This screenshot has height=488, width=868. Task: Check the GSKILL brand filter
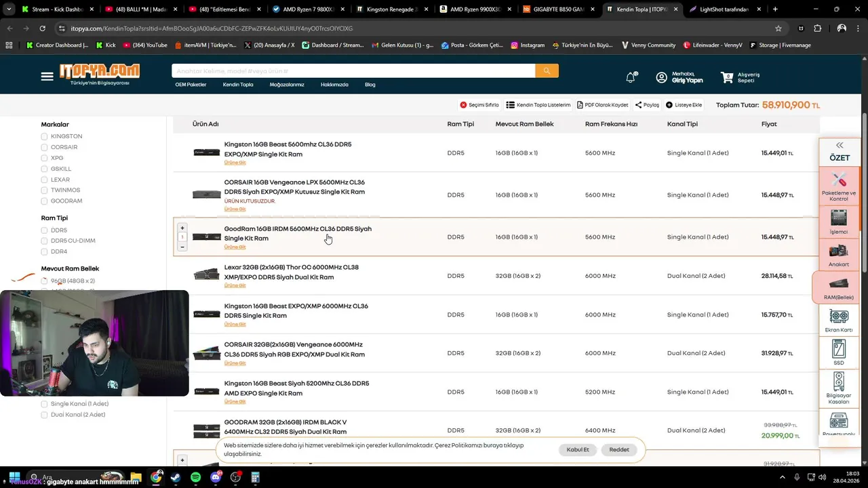click(x=45, y=169)
